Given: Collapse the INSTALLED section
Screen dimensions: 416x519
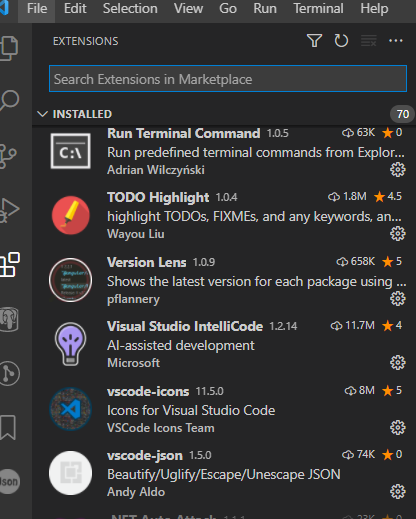Looking at the screenshot, I should 42,114.
